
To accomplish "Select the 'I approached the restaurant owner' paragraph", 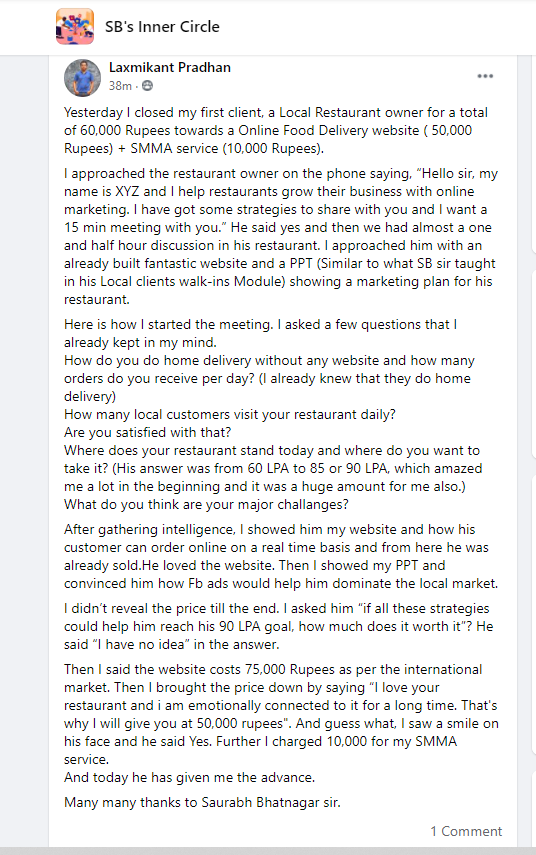I will (x=281, y=236).
